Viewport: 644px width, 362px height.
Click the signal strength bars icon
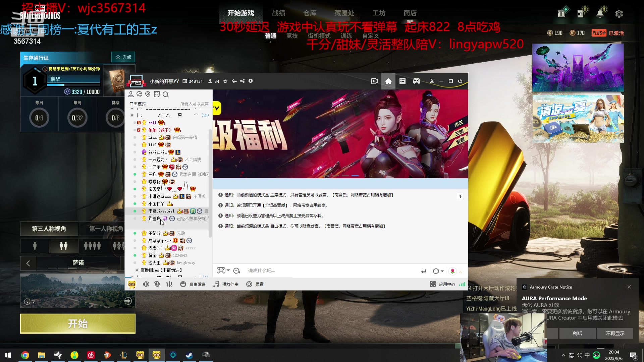[x=462, y=284]
